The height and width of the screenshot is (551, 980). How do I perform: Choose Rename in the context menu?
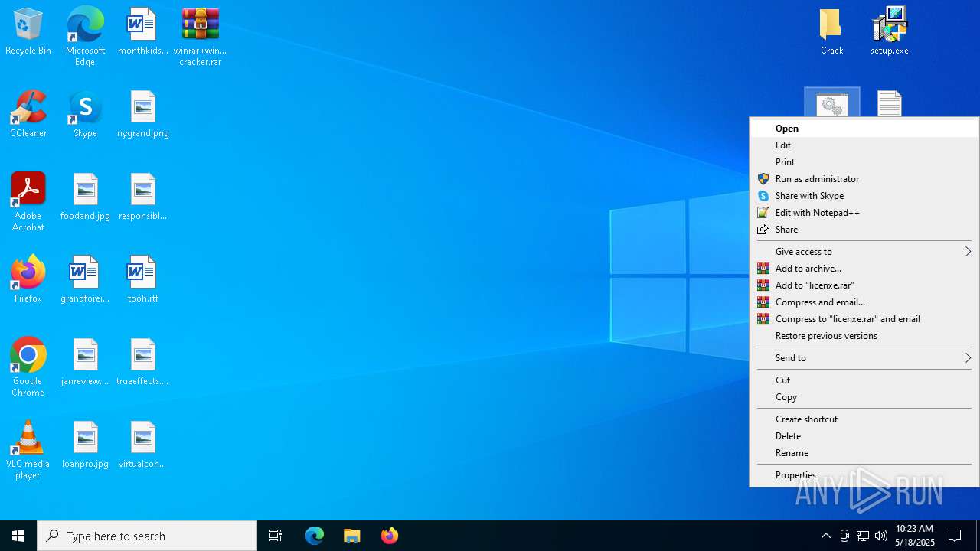[x=864, y=453]
